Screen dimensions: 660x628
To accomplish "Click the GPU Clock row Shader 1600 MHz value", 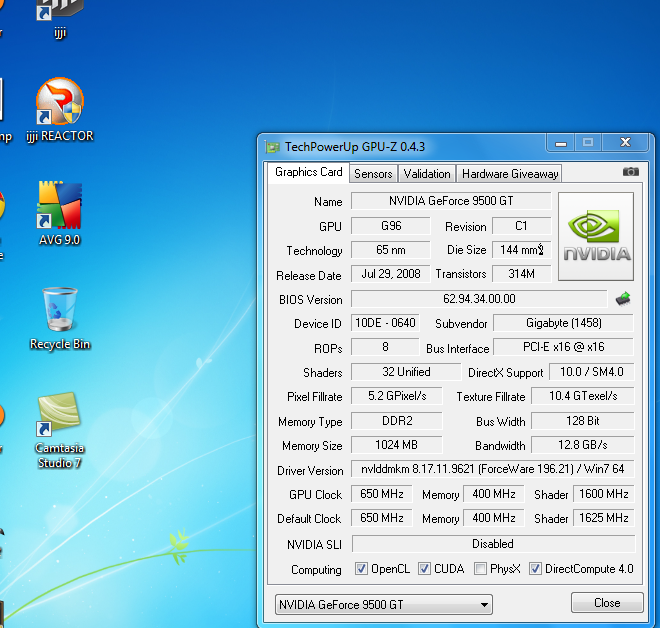I will 604,494.
